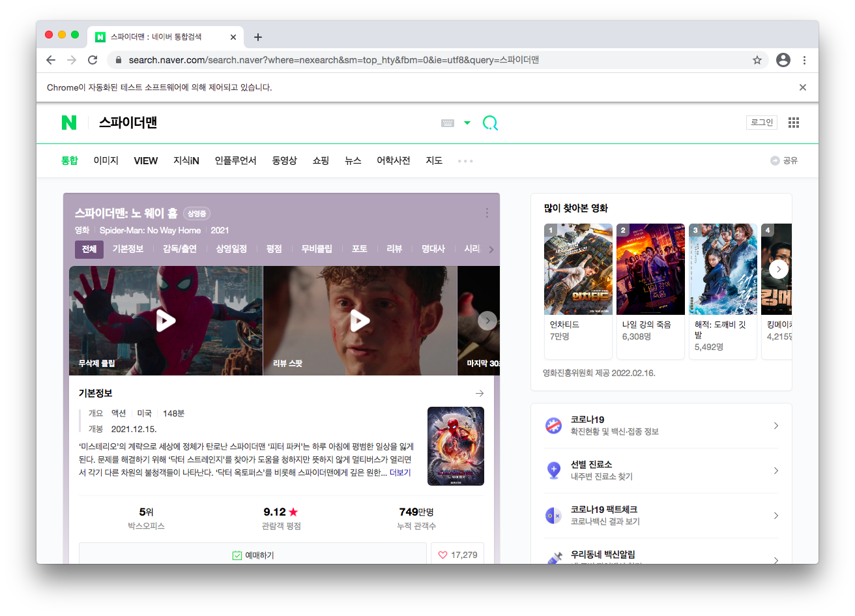Play the 무삭제 클립 video

pyautogui.click(x=166, y=321)
